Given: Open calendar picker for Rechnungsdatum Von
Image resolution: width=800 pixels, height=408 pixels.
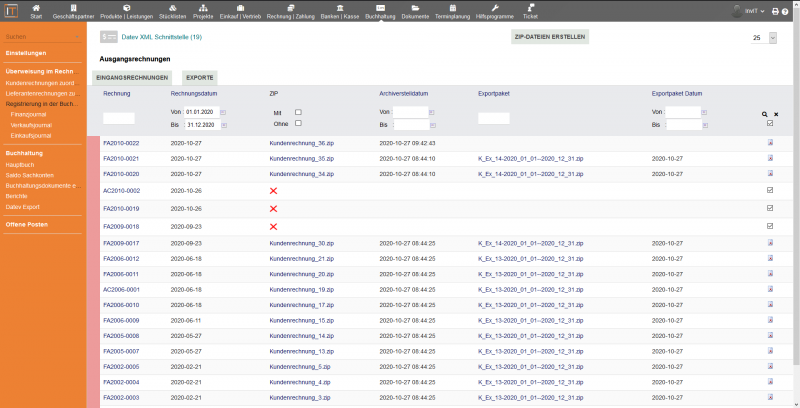Looking at the screenshot, I should pyautogui.click(x=223, y=112).
